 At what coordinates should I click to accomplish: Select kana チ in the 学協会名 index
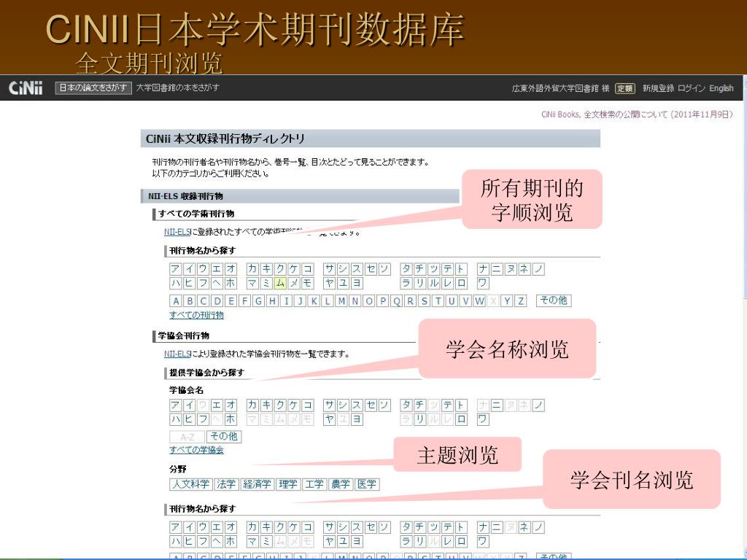pos(420,405)
